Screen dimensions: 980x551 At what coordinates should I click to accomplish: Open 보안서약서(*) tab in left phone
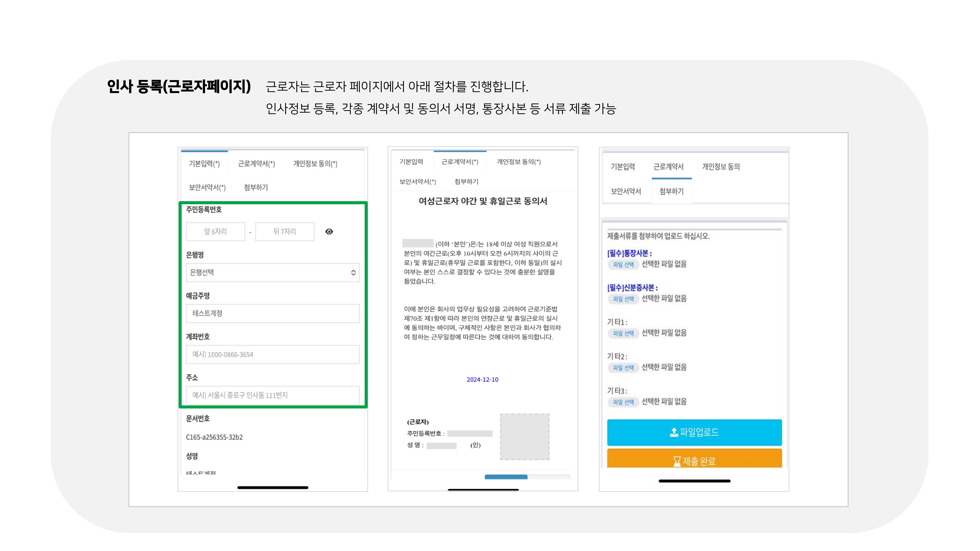[x=207, y=187]
